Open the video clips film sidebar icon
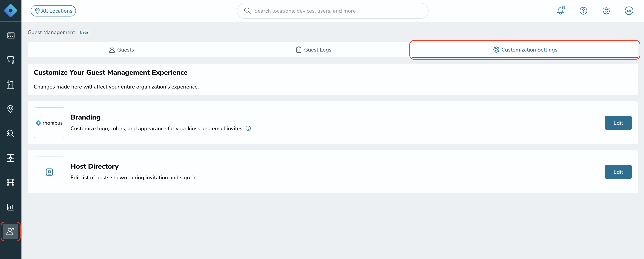This screenshot has height=259, width=644. pos(11,183)
